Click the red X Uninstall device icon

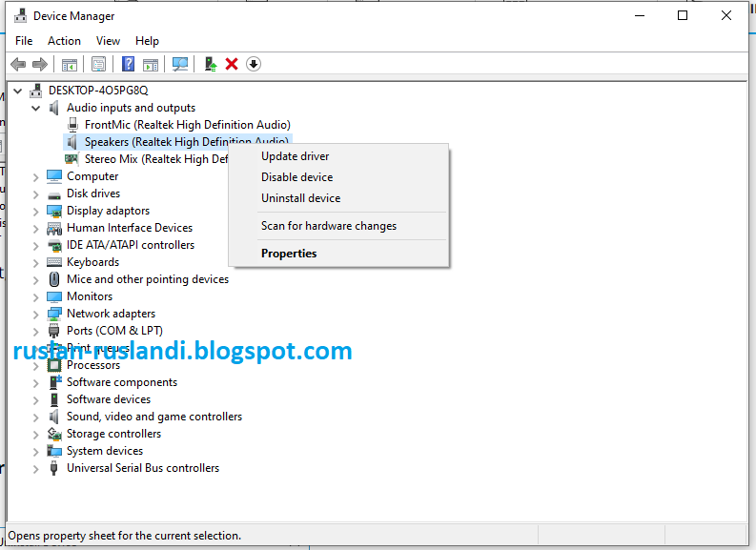(232, 64)
